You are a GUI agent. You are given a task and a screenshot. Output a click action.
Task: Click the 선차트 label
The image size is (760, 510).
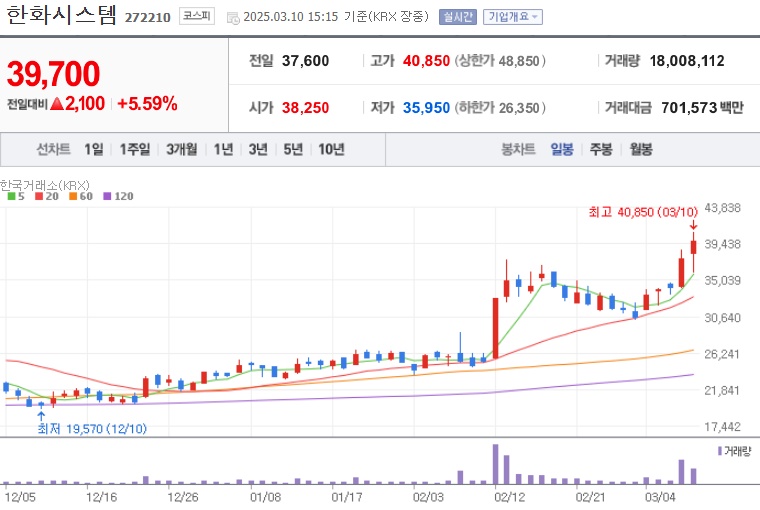(53, 149)
